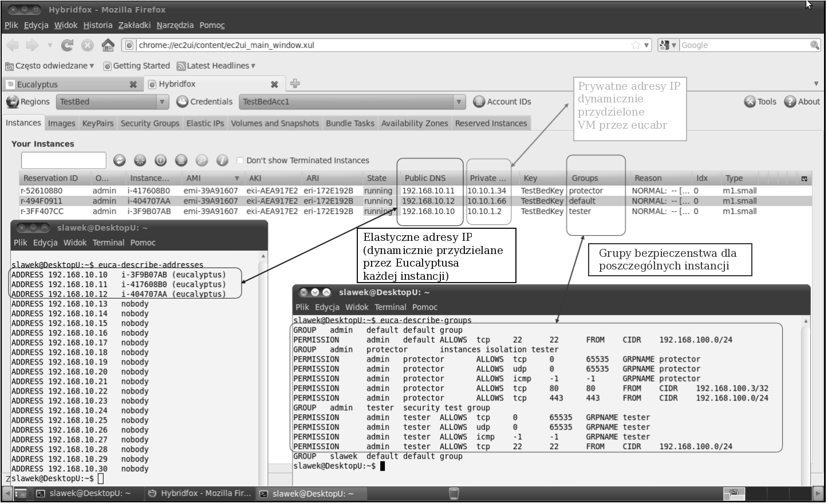Open the search engine selector dropdown
The width and height of the screenshot is (828, 504).
point(668,45)
